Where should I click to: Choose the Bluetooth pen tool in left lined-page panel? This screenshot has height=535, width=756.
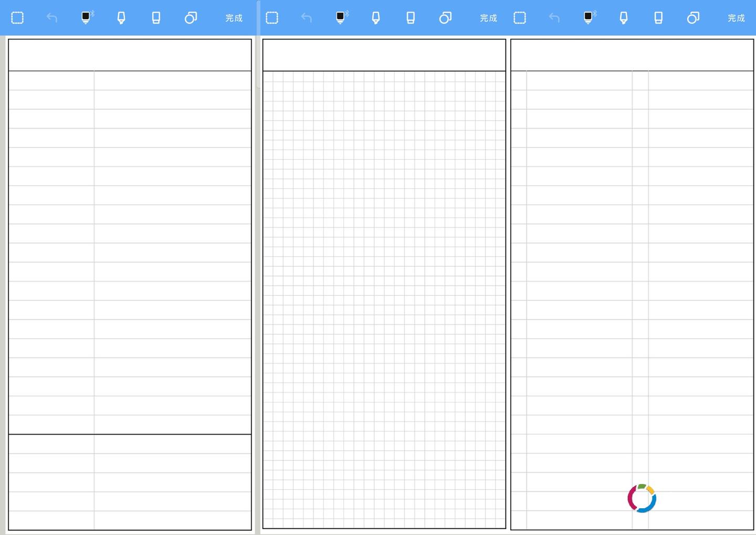click(x=87, y=18)
